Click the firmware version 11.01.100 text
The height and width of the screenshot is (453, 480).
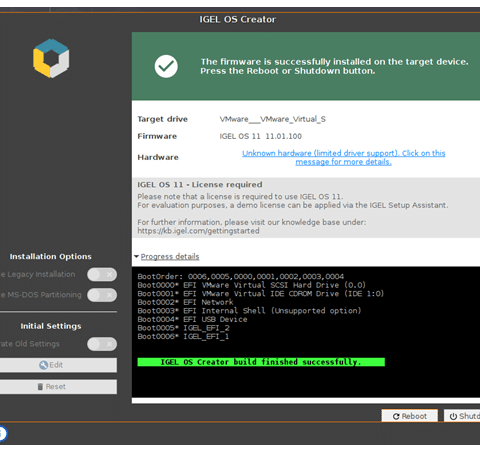pos(283,136)
